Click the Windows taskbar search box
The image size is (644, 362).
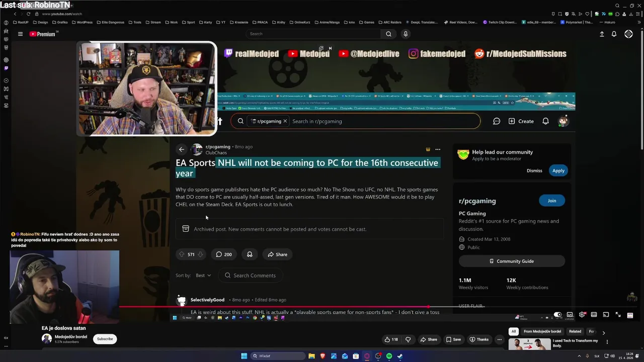coord(278,356)
